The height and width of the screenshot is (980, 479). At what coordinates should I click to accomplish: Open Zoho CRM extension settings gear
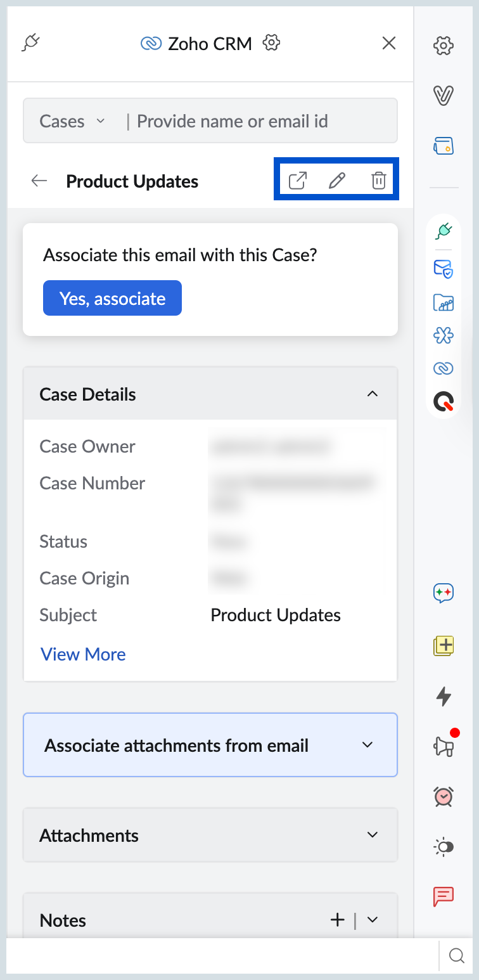click(271, 43)
